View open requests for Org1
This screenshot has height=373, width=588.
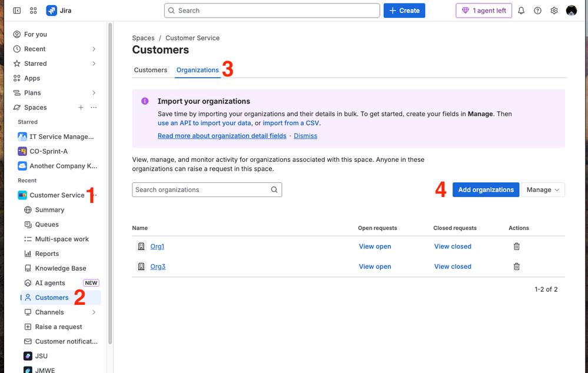pyautogui.click(x=375, y=247)
